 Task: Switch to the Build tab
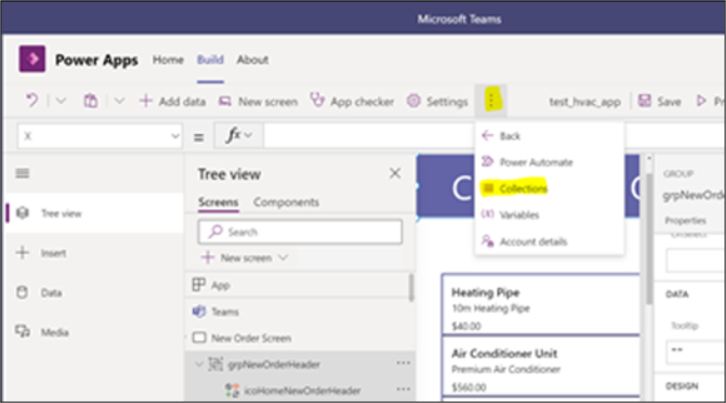click(210, 60)
